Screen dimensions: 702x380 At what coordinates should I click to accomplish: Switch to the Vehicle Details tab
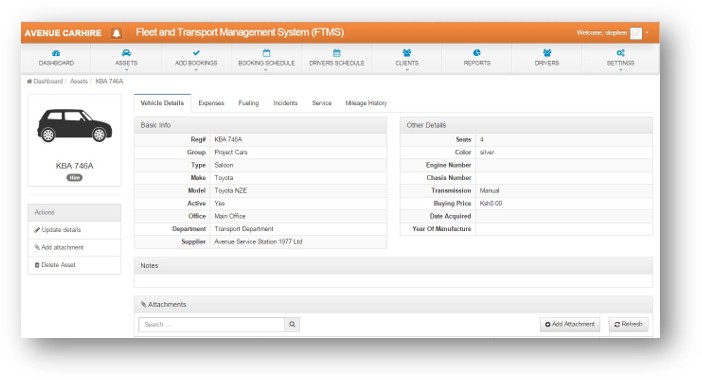pyautogui.click(x=162, y=103)
